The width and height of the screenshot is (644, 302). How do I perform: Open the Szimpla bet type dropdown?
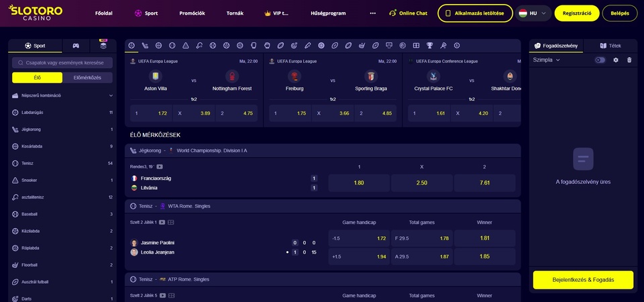(x=546, y=60)
